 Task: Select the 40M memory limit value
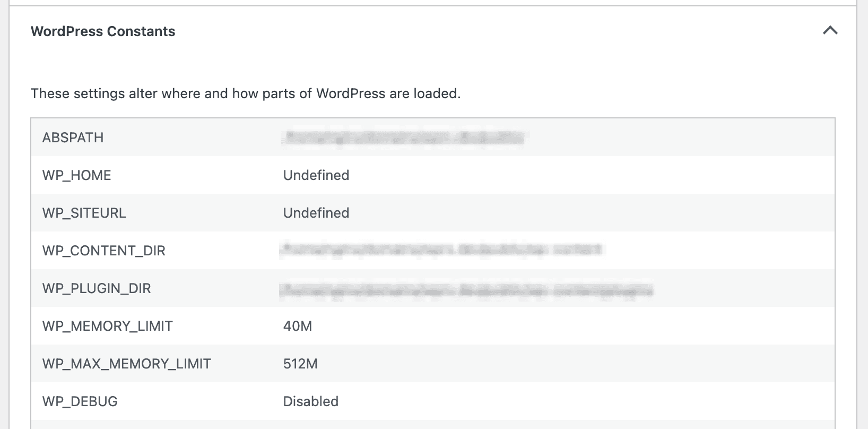click(x=298, y=325)
